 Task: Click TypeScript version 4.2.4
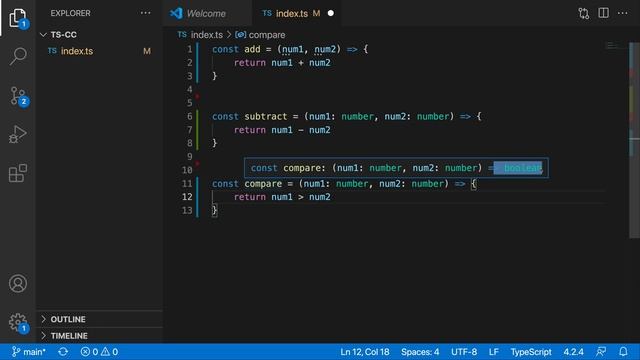tap(573, 351)
